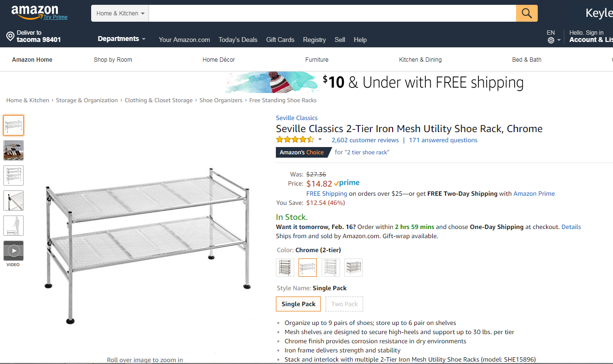613x364 pixels.
Task: Go to Amazon homepage via logo
Action: (x=35, y=12)
